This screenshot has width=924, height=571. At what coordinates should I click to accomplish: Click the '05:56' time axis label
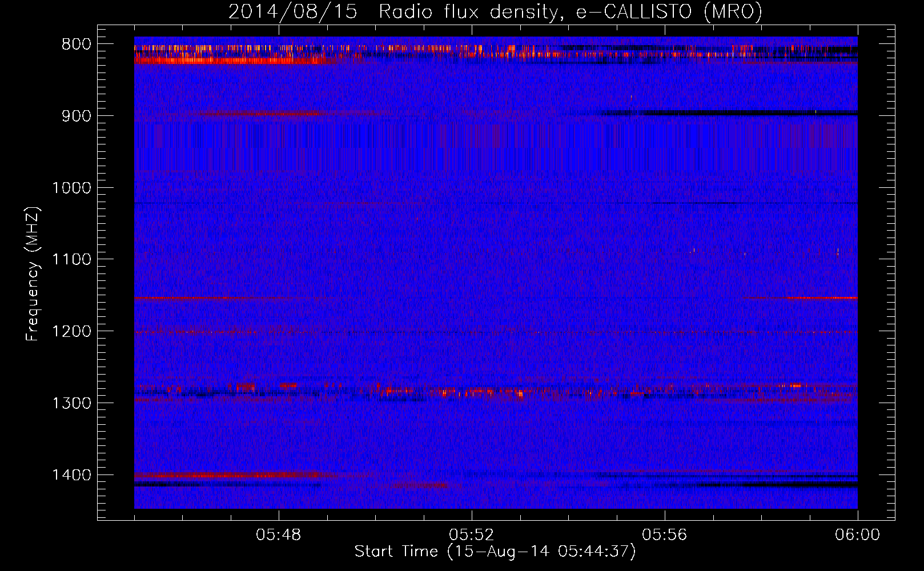pos(665,535)
